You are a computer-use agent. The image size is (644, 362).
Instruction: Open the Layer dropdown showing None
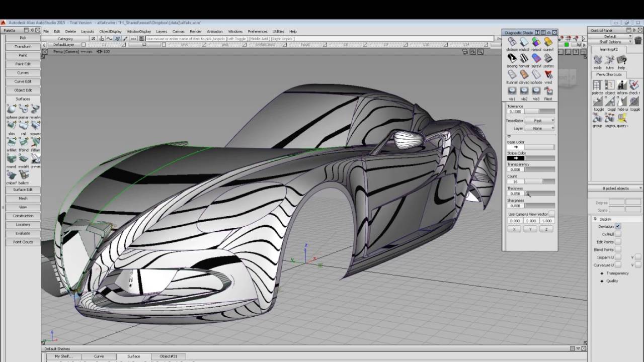(x=539, y=128)
